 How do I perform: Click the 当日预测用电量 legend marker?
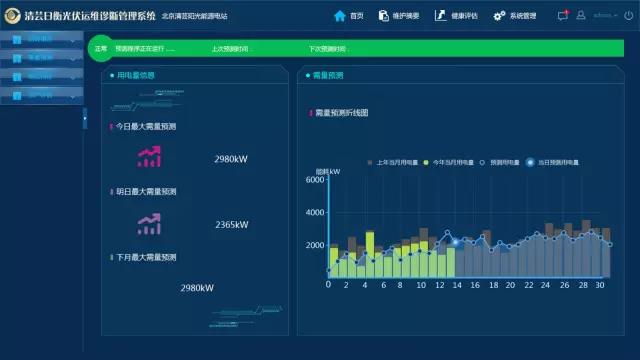(x=530, y=162)
